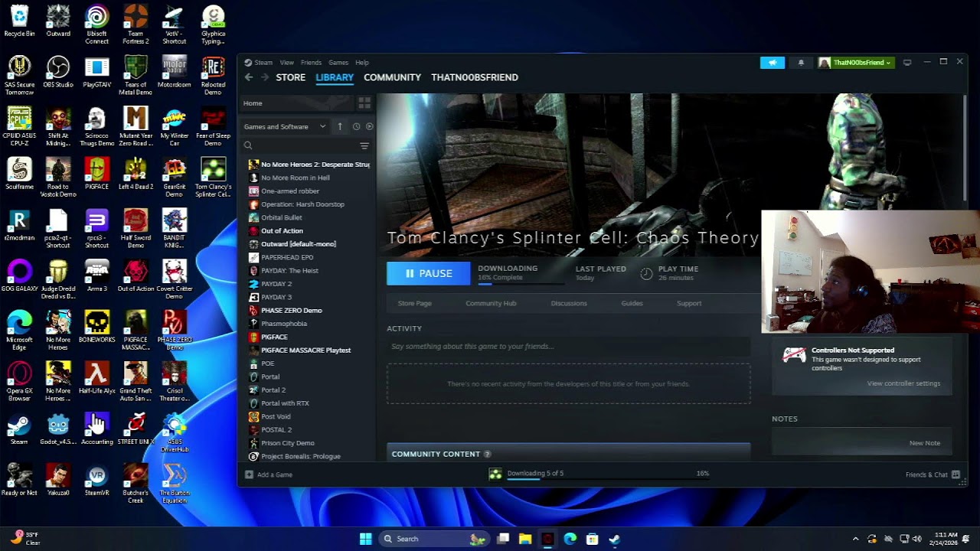Open Community Hub link

coord(491,303)
